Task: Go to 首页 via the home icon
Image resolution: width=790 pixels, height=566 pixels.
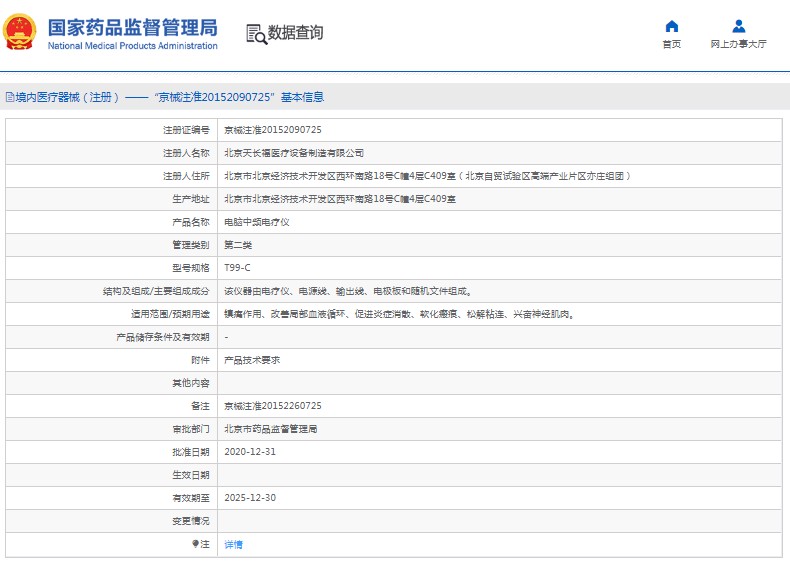Action: (672, 26)
